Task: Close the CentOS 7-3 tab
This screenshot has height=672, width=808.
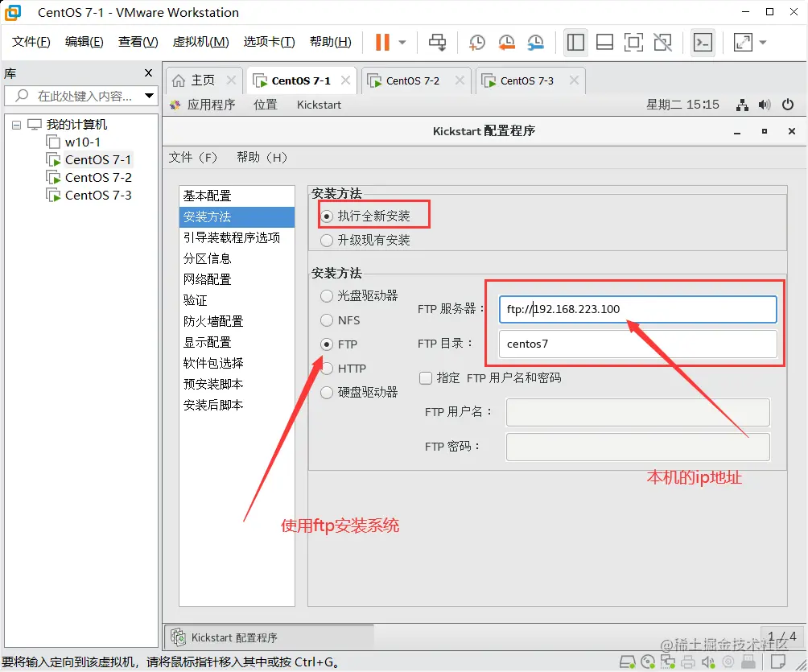Action: pos(574,80)
